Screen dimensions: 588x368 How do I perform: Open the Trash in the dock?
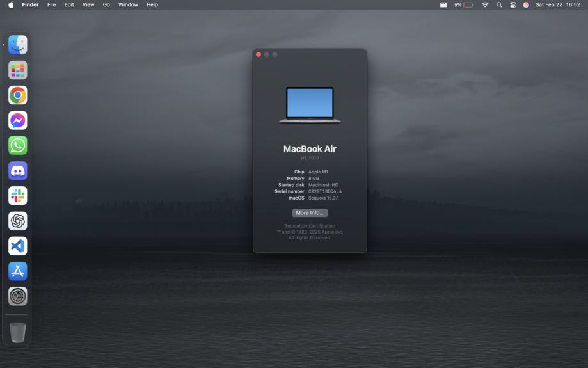pyautogui.click(x=18, y=332)
